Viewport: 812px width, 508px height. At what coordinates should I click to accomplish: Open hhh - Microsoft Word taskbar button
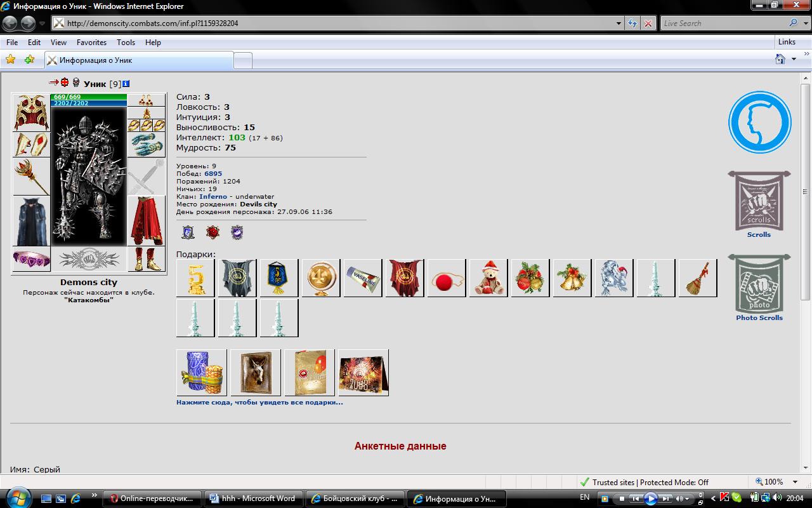point(254,498)
